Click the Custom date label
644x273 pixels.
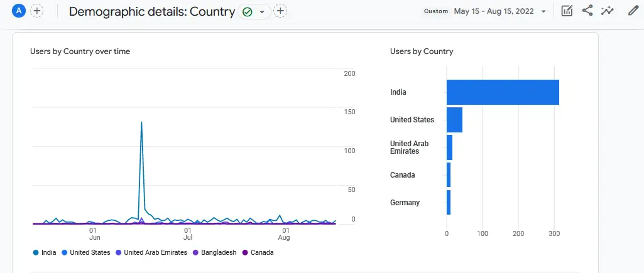pyautogui.click(x=436, y=11)
